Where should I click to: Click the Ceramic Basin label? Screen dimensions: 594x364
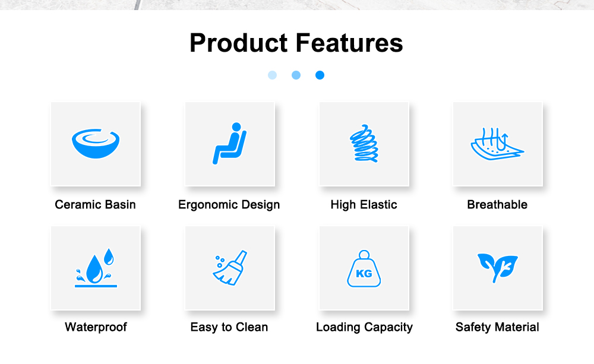point(95,205)
